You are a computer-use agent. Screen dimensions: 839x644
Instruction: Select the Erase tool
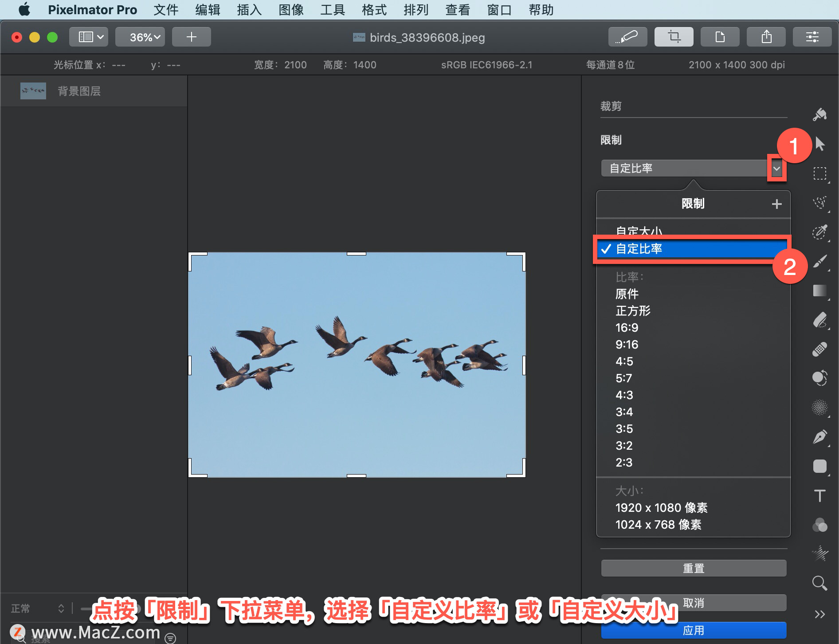(820, 320)
